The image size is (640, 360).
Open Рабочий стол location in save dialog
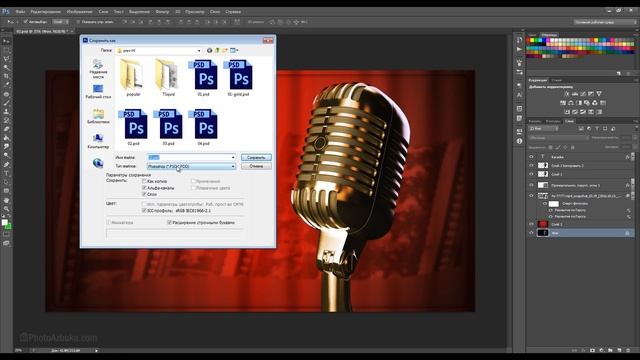tap(98, 92)
